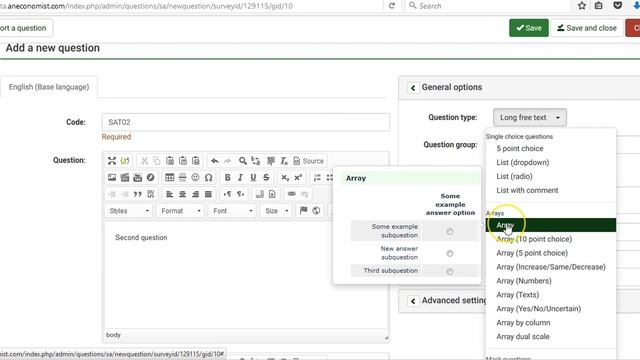This screenshot has width=640, height=360.
Task: Insert a hyperlink in editor
Action: [x=291, y=194]
